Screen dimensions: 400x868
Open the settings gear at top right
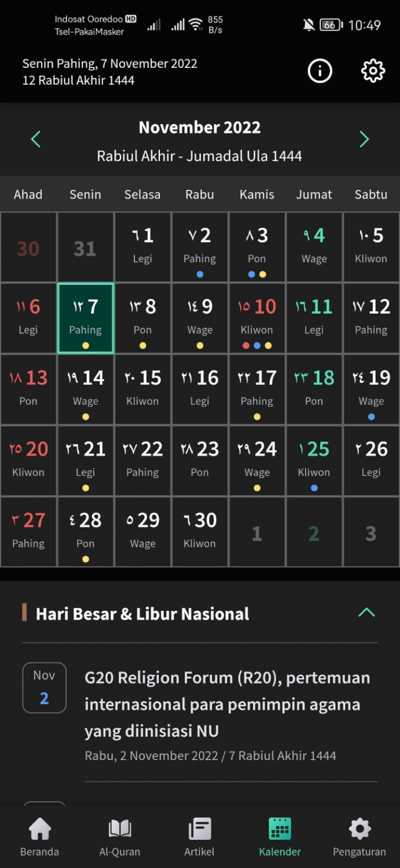[x=372, y=71]
